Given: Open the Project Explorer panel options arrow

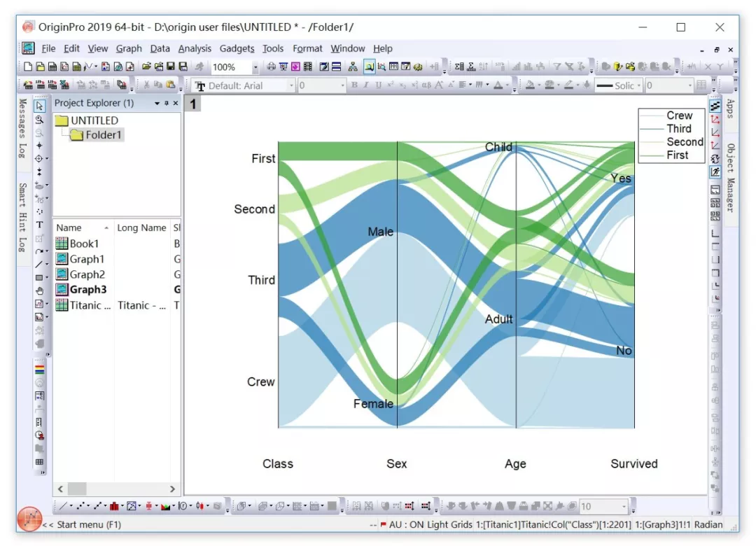Looking at the screenshot, I should 157,103.
